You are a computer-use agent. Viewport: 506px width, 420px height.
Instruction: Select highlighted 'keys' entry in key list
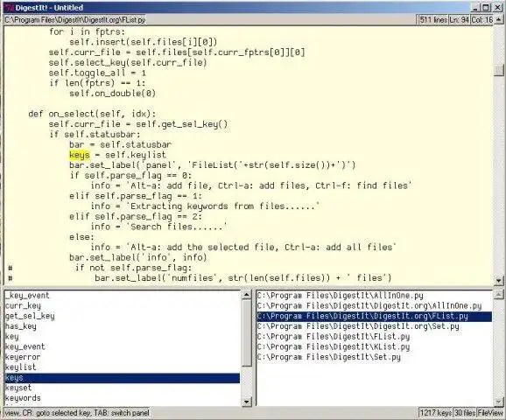click(123, 378)
